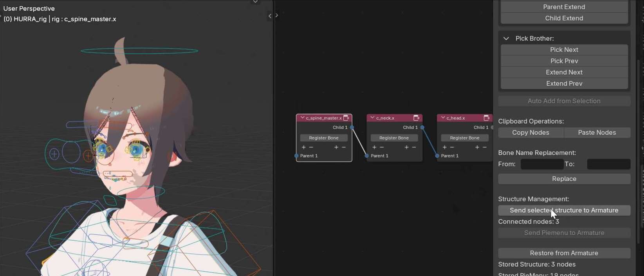Send selected structure to Armature
This screenshot has width=644, height=276.
[x=564, y=211]
